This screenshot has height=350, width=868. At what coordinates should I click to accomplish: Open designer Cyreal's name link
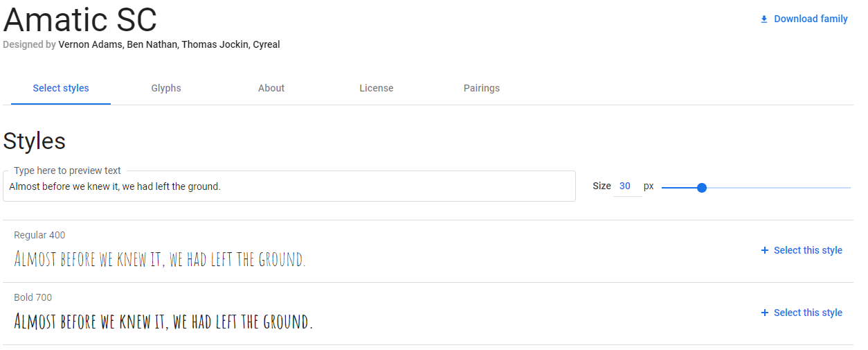point(266,44)
